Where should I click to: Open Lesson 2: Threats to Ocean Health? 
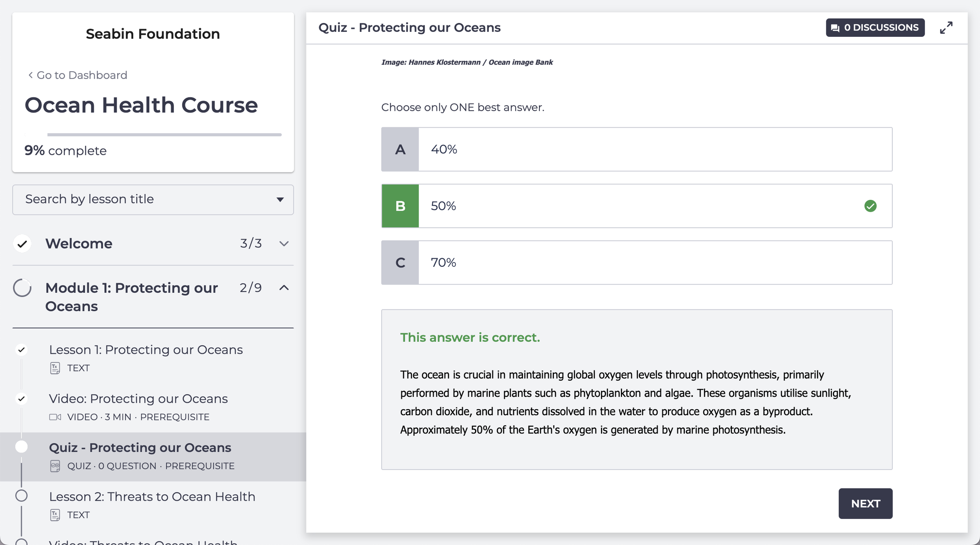pos(152,497)
